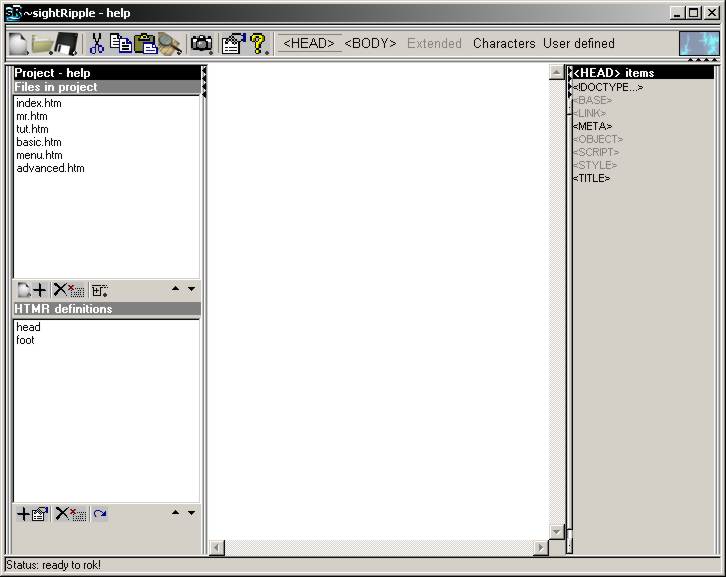Copy selection with the copy icon
Viewport: 726px width, 577px height.
tap(121, 44)
